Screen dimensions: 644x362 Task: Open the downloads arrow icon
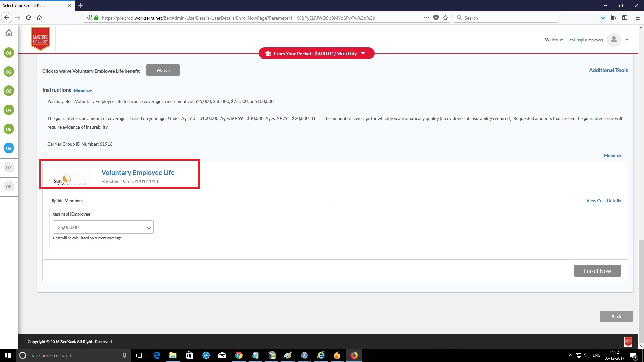[603, 18]
